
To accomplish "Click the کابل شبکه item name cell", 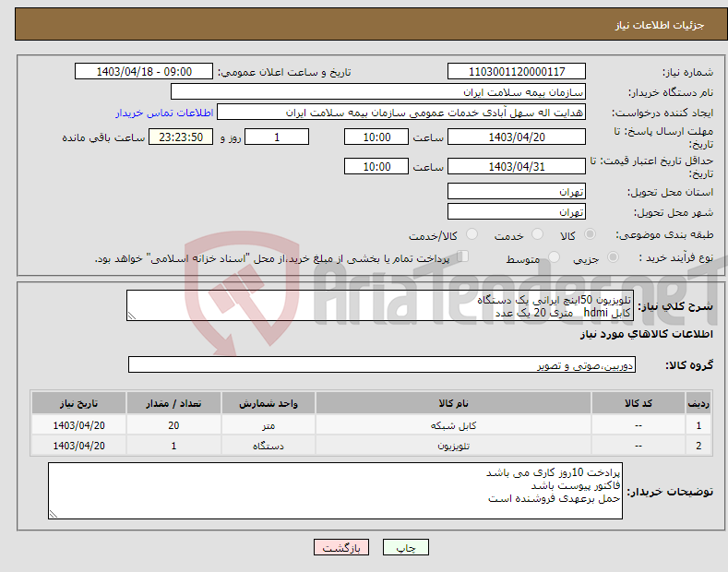I will point(453,425).
